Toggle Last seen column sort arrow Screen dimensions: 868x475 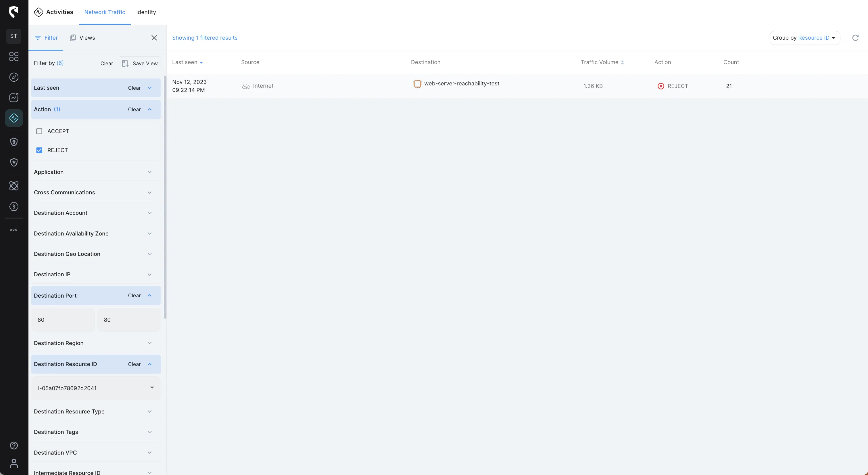point(201,63)
